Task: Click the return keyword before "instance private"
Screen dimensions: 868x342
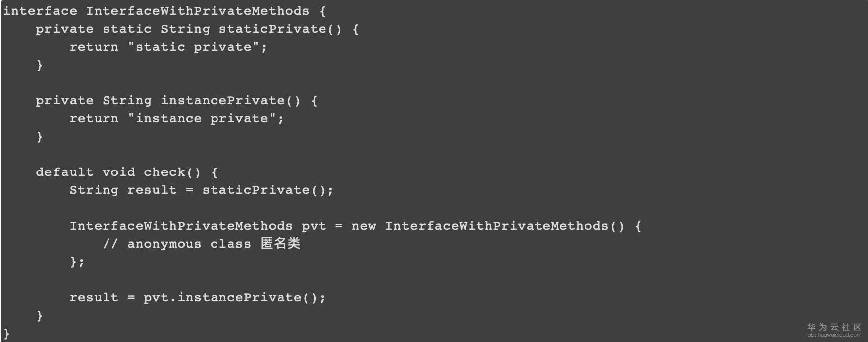Action: [94, 119]
